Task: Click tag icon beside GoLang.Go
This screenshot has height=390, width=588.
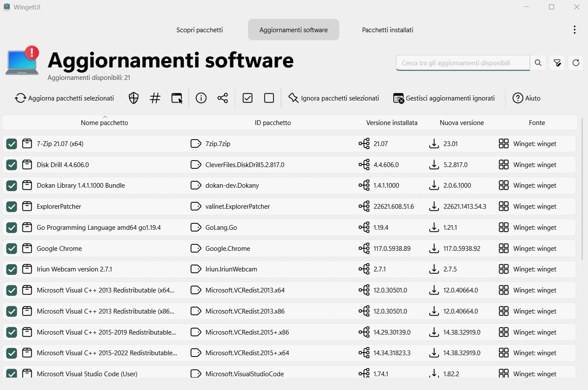Action: [x=196, y=227]
